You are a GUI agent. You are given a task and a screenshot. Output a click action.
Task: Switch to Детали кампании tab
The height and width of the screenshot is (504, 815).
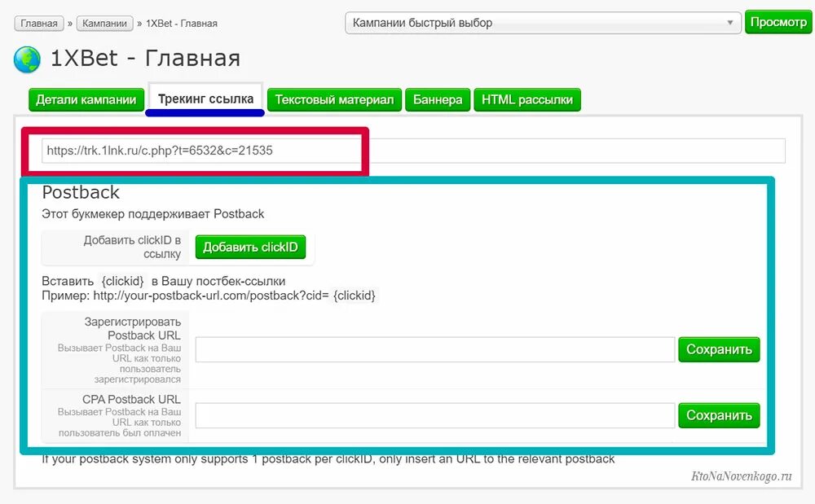click(86, 99)
